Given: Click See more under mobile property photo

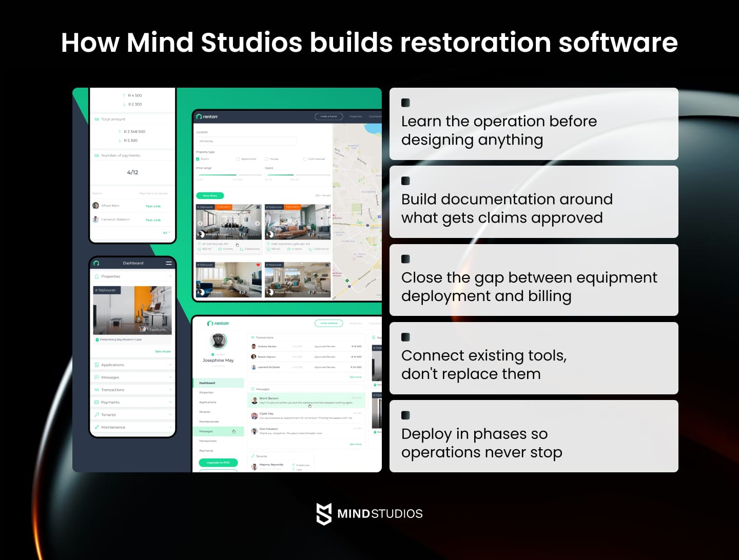Looking at the screenshot, I should tap(163, 351).
